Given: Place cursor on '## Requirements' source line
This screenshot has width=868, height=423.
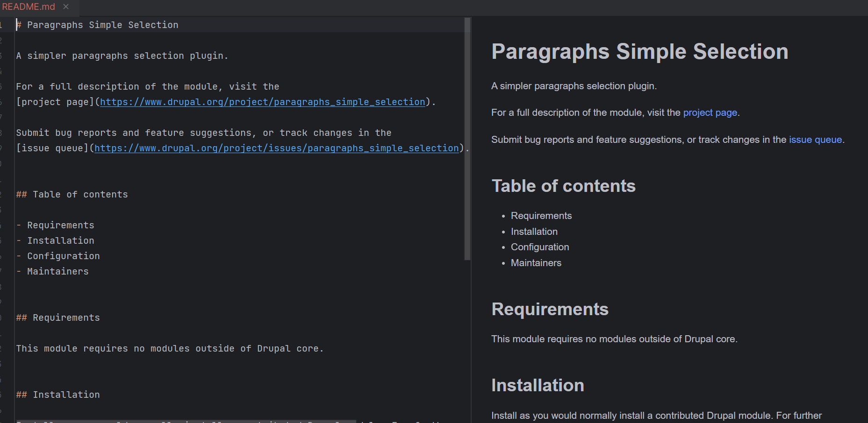Looking at the screenshot, I should click(x=58, y=317).
